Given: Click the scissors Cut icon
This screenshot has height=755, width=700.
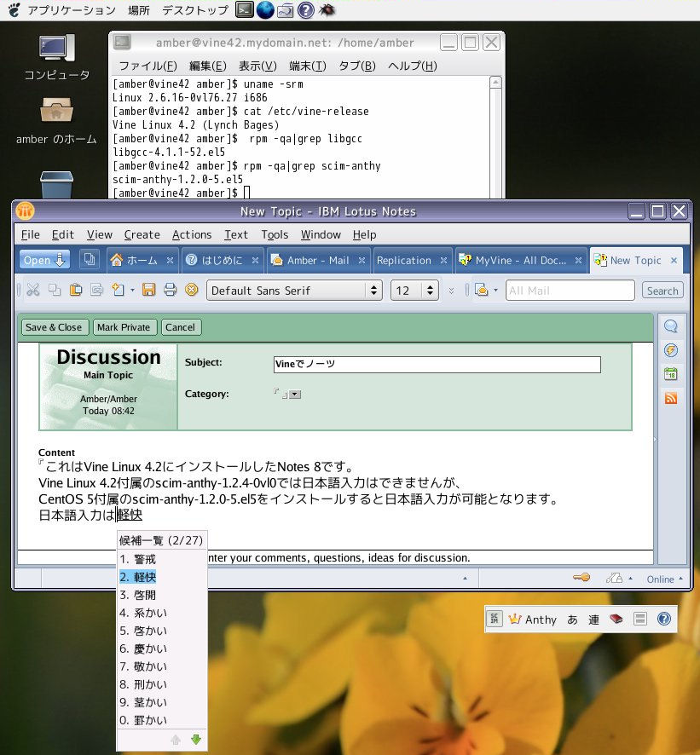Looking at the screenshot, I should tap(33, 291).
